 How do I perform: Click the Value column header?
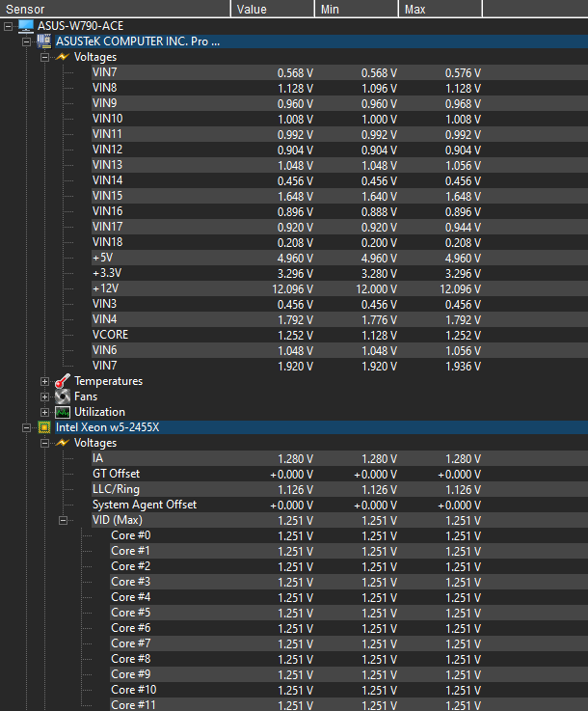click(x=273, y=9)
